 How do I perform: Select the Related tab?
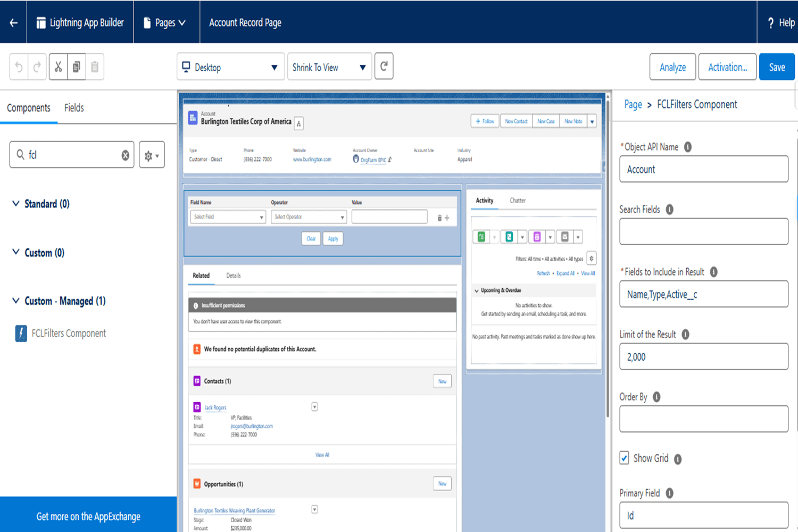coord(201,276)
